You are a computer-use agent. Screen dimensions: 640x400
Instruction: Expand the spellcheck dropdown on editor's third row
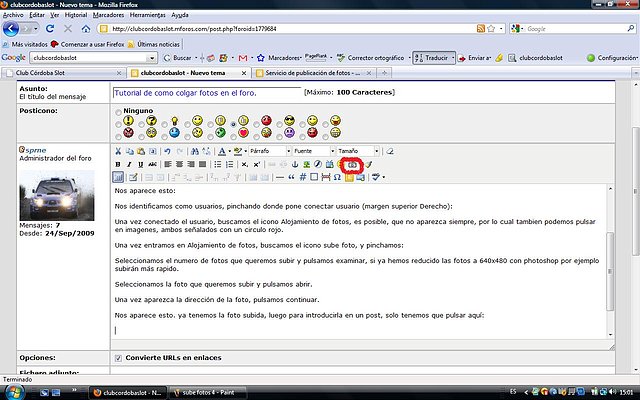pyautogui.click(x=384, y=177)
